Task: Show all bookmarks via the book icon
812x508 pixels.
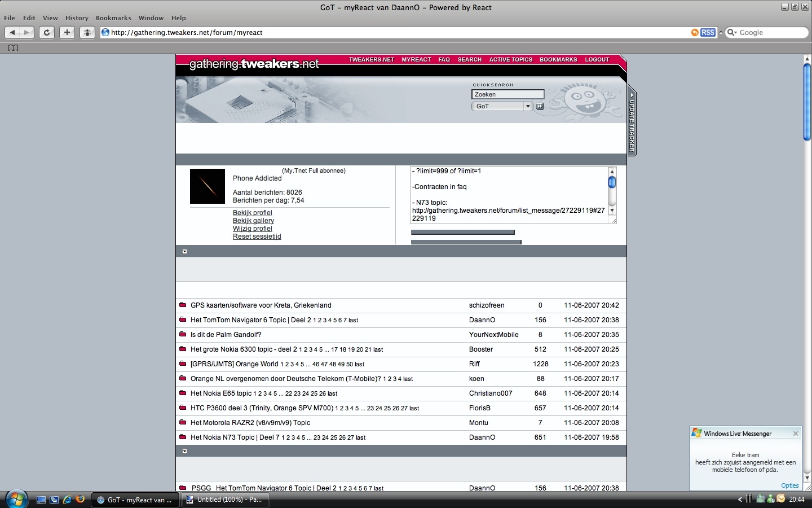Action: pos(14,48)
